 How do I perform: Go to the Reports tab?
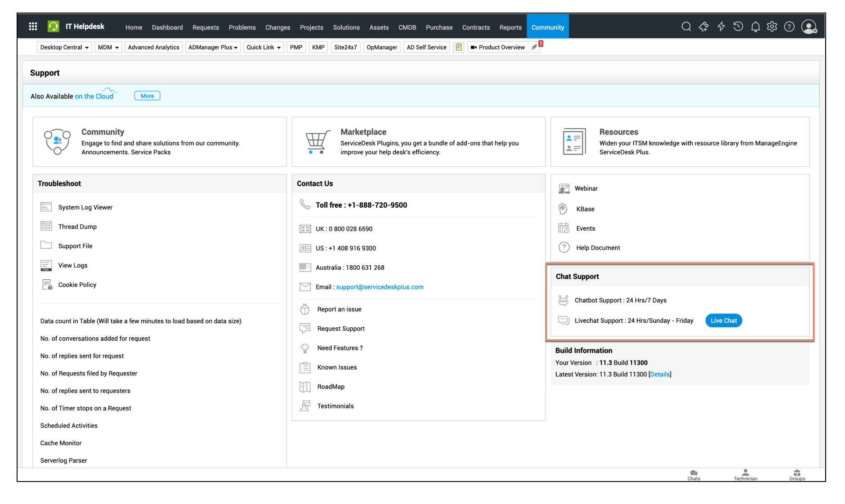pos(510,27)
